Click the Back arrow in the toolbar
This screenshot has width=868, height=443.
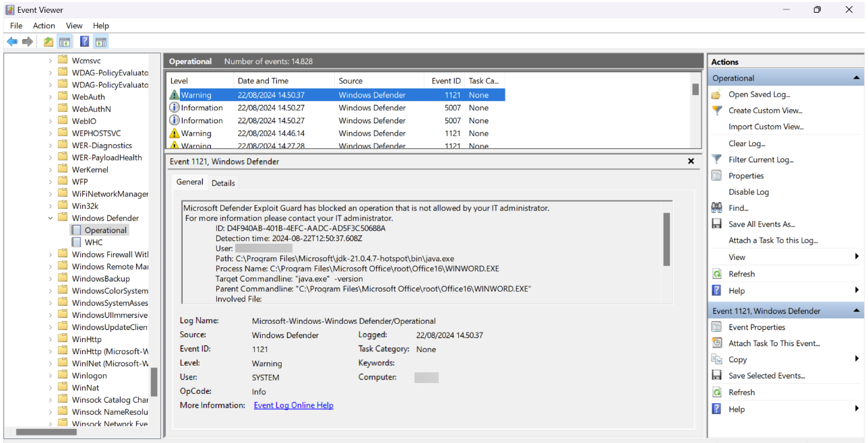(x=12, y=42)
